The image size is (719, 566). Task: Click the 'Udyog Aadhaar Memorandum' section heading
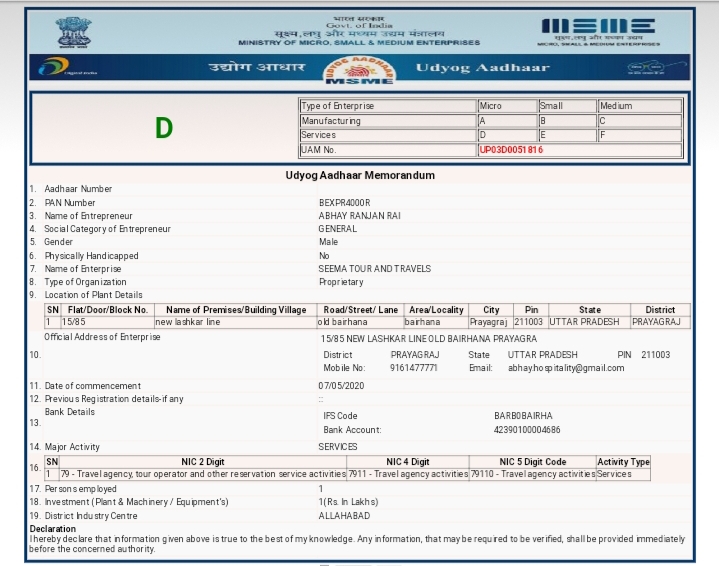click(x=359, y=175)
